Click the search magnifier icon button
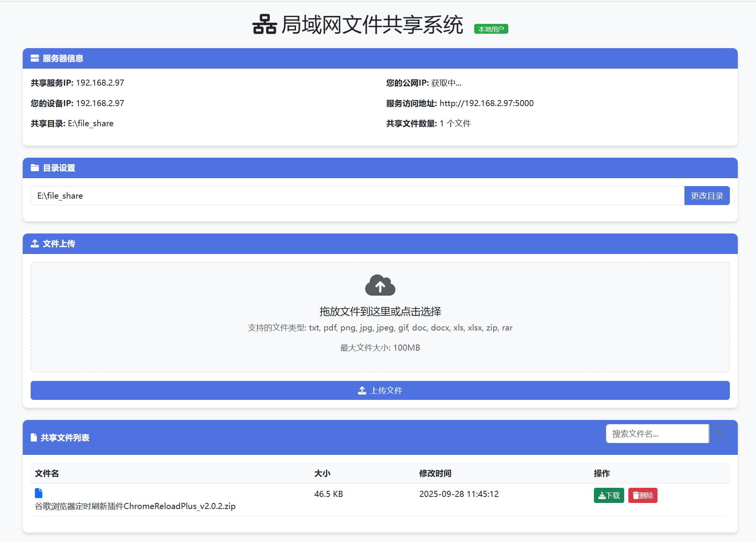The height and width of the screenshot is (542, 756). 719,434
